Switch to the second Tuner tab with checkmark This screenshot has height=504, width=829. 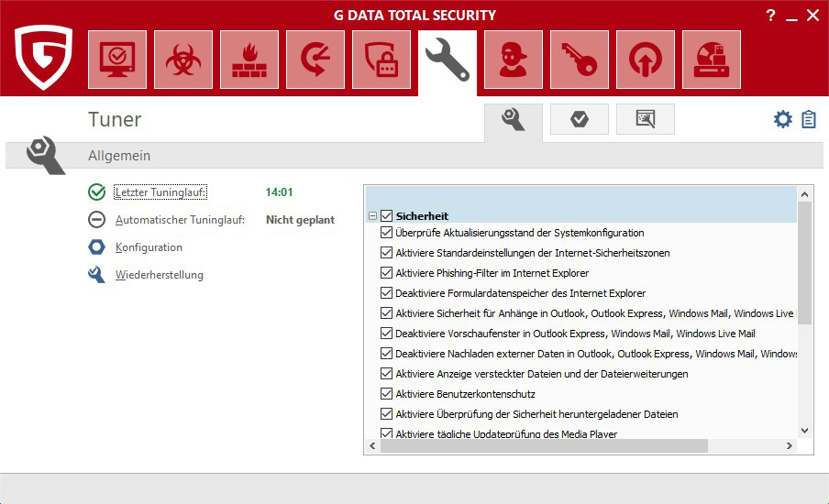pyautogui.click(x=579, y=119)
